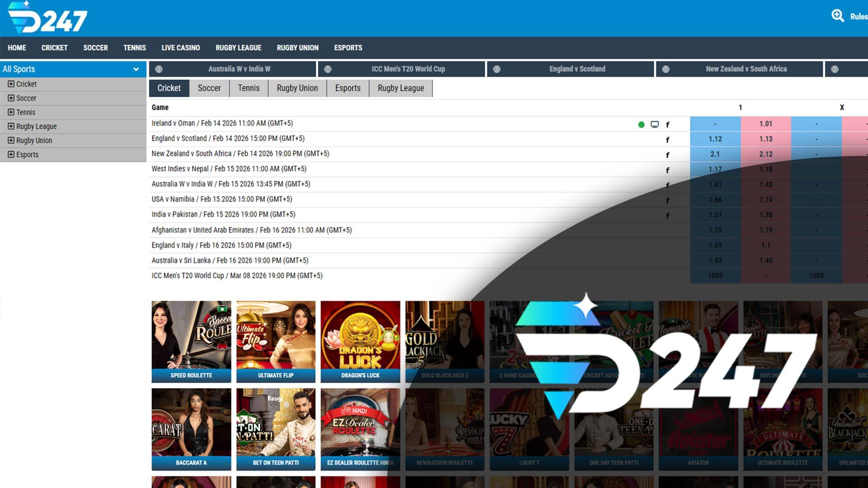
Task: Collapse the All Sports dropdown arrow
Action: pos(136,69)
